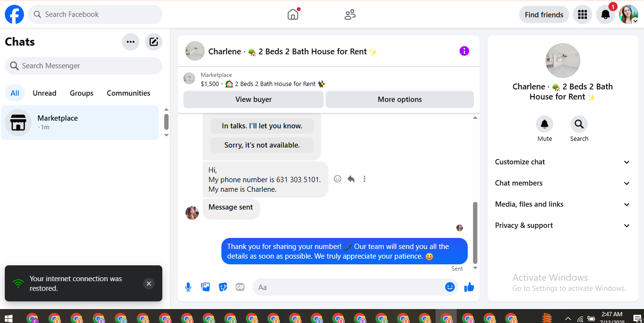The width and height of the screenshot is (644, 323).
Task: Expand the Chat members section
Action: click(x=563, y=183)
